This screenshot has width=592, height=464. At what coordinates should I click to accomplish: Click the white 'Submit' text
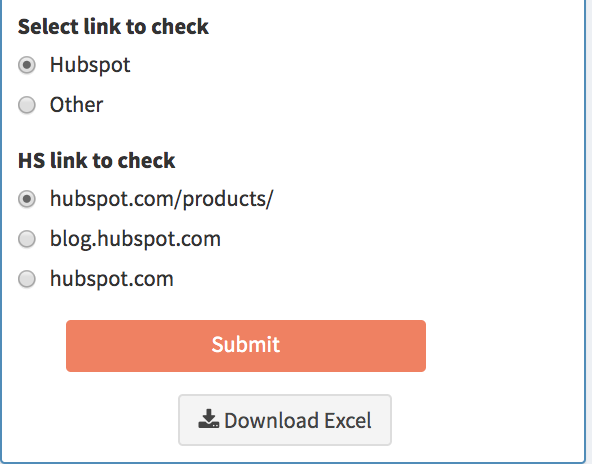(x=246, y=344)
